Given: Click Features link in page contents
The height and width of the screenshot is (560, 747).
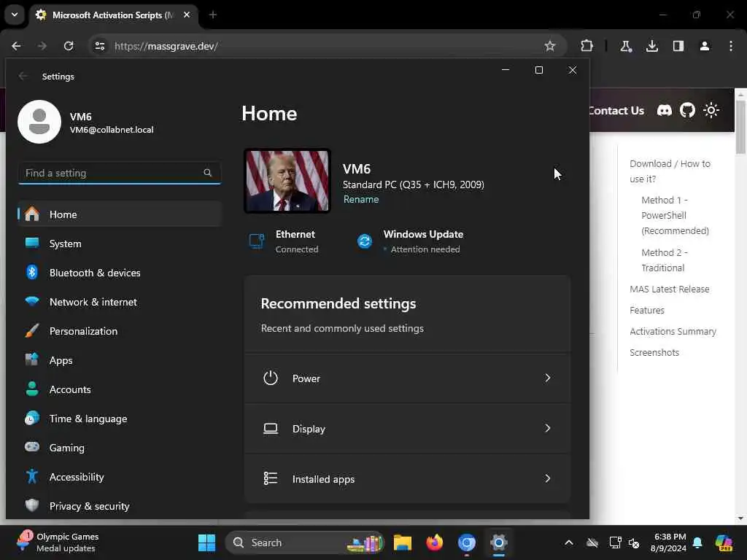Looking at the screenshot, I should coord(647,310).
